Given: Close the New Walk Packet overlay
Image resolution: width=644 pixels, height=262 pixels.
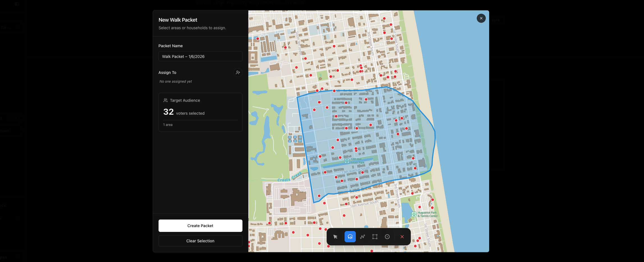Looking at the screenshot, I should 481,18.
